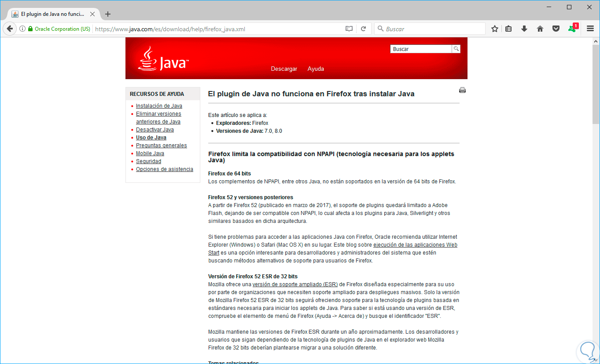Click the 'Exploradores: Firefox' bullet
The width and height of the screenshot is (600, 364).
242,123
